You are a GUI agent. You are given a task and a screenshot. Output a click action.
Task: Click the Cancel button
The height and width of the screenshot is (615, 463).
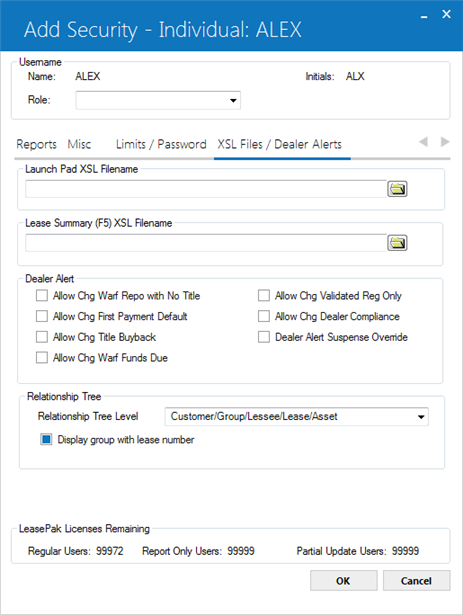click(416, 580)
